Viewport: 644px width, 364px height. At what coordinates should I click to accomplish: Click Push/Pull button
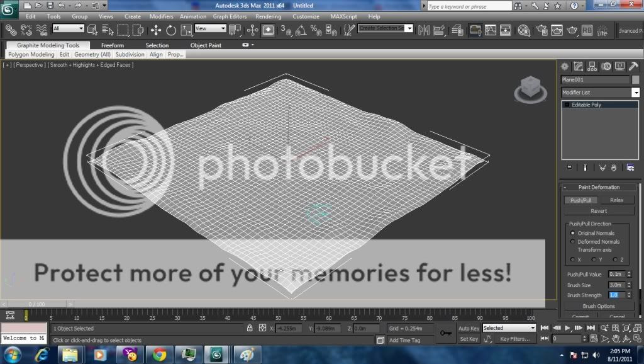pos(580,200)
